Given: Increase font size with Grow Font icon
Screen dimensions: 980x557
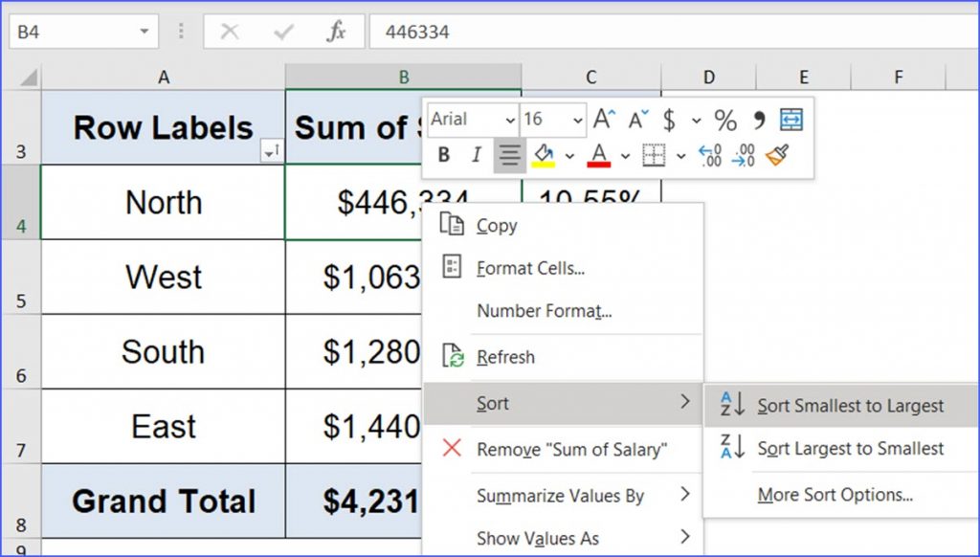Looking at the screenshot, I should coord(602,120).
